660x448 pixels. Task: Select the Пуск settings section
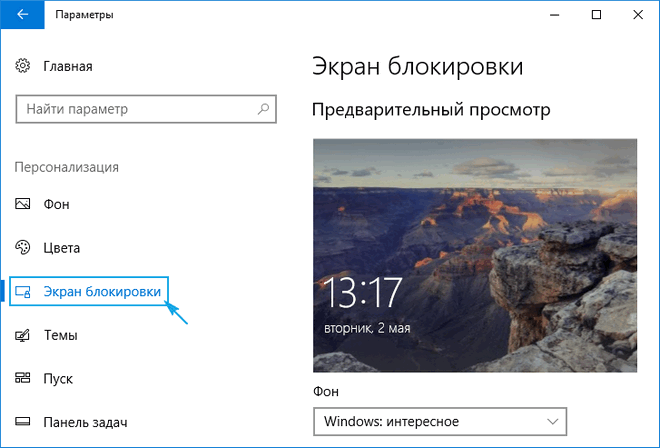coord(59,379)
